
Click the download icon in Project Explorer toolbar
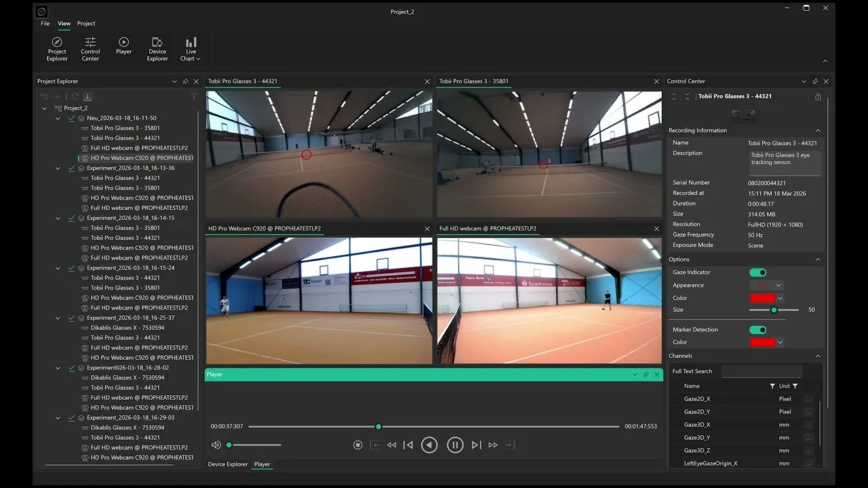87,97
